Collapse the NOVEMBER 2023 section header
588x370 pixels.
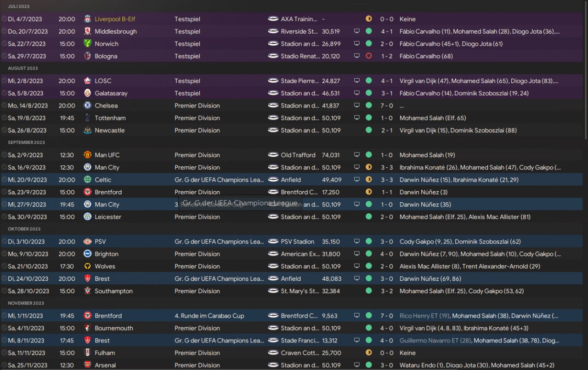coord(26,303)
